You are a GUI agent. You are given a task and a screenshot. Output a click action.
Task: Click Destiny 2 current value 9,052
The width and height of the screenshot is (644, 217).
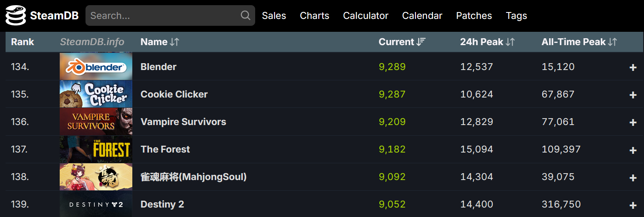point(392,204)
